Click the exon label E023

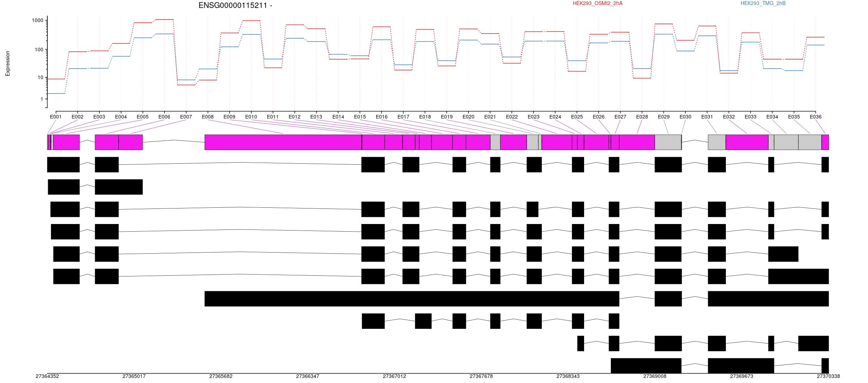[x=533, y=117]
